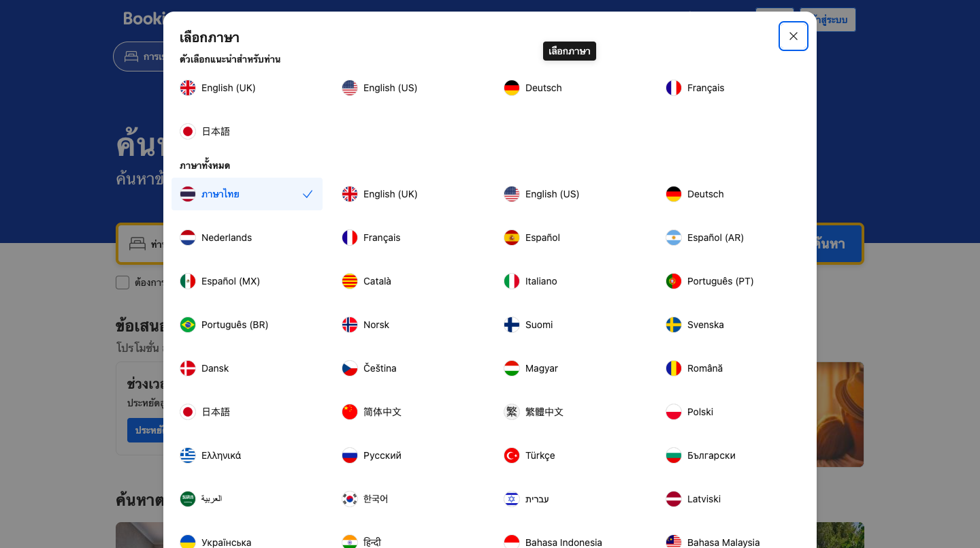Image resolution: width=980 pixels, height=548 pixels.
Task: Choose Polski from the language list
Action: (700, 412)
